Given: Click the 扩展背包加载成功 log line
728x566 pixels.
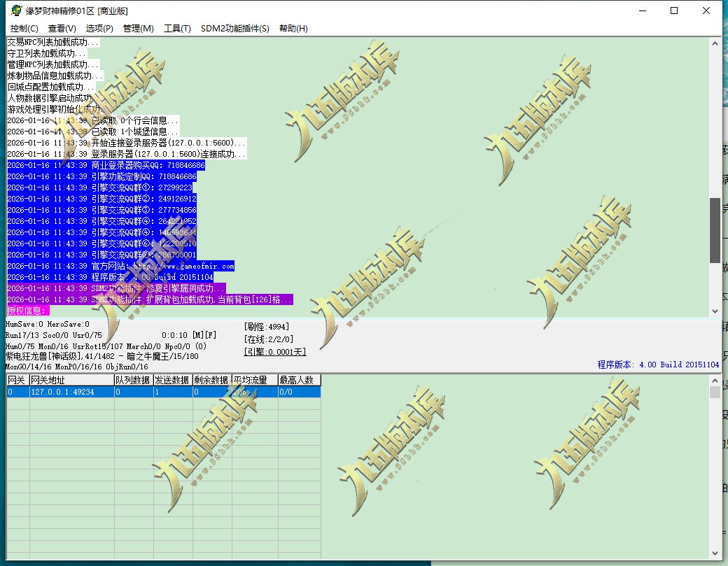Looking at the screenshot, I should [150, 299].
